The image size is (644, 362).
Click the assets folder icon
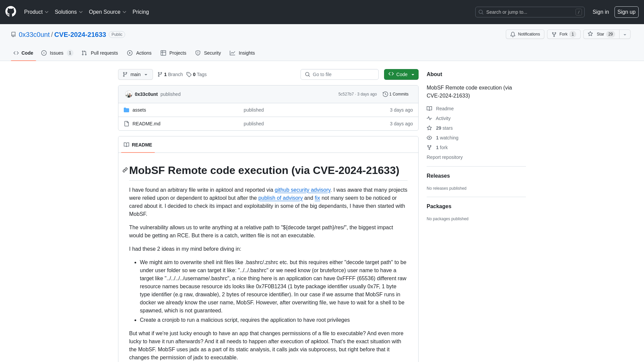click(x=126, y=110)
